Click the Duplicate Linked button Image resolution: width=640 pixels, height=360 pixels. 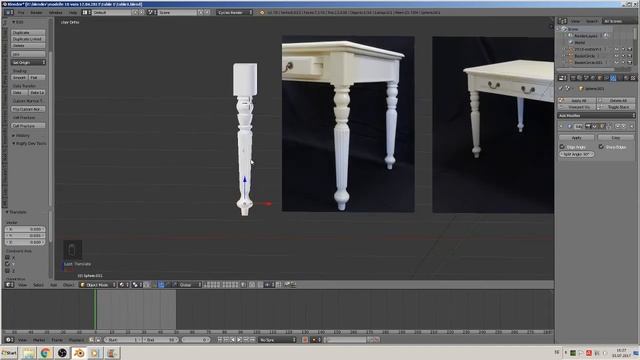[x=28, y=39]
